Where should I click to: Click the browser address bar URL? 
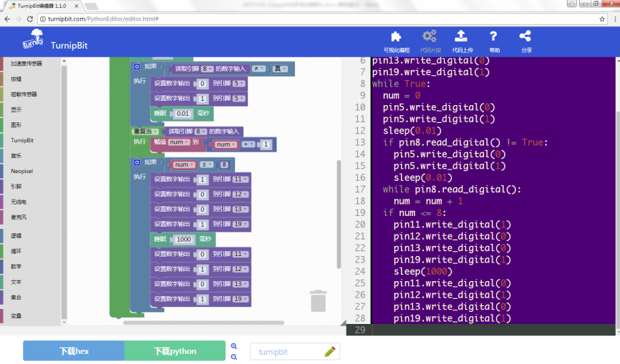[103, 19]
